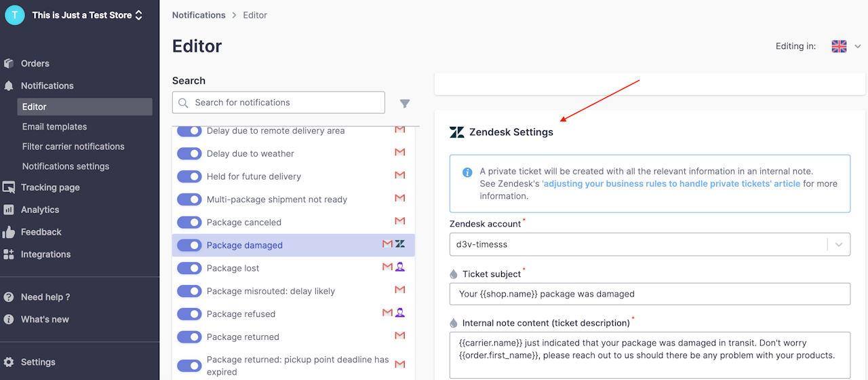
Task: Click the Gmail icon on Package refused row
Action: pos(387,313)
